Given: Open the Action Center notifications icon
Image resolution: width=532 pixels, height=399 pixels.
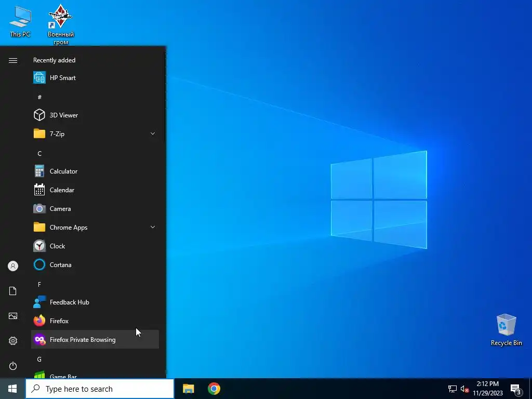Looking at the screenshot, I should pyautogui.click(x=516, y=389).
